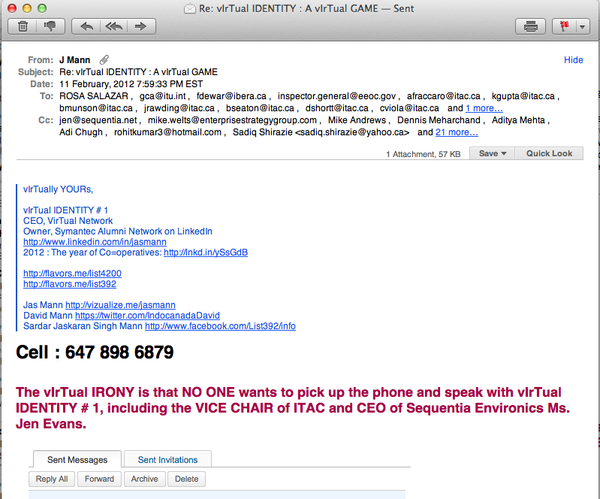Click the 'Cell : 647 898 6879' text
Image resolution: width=600 pixels, height=499 pixels.
coord(95,352)
